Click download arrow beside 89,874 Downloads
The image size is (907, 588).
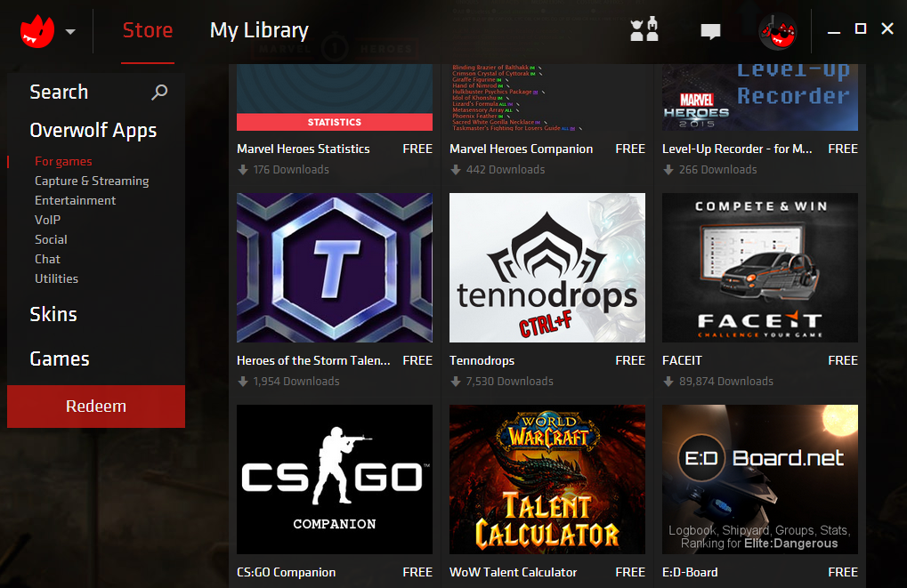click(x=668, y=382)
